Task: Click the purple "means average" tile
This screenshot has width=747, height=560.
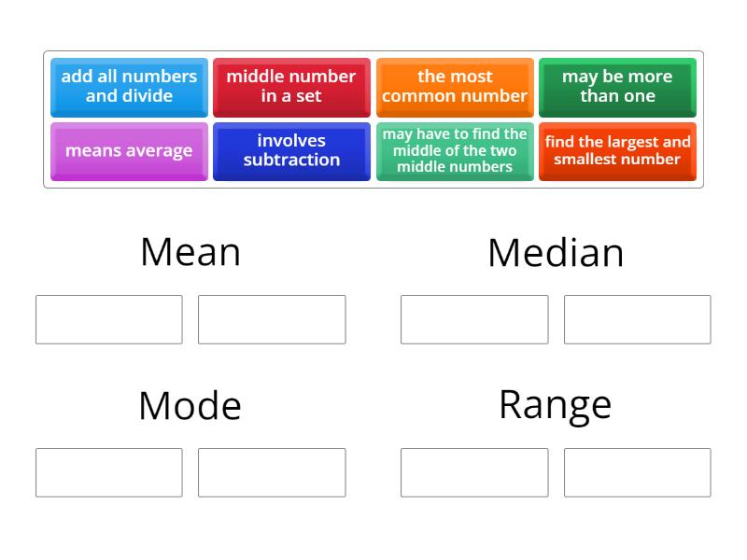Action: tap(129, 151)
